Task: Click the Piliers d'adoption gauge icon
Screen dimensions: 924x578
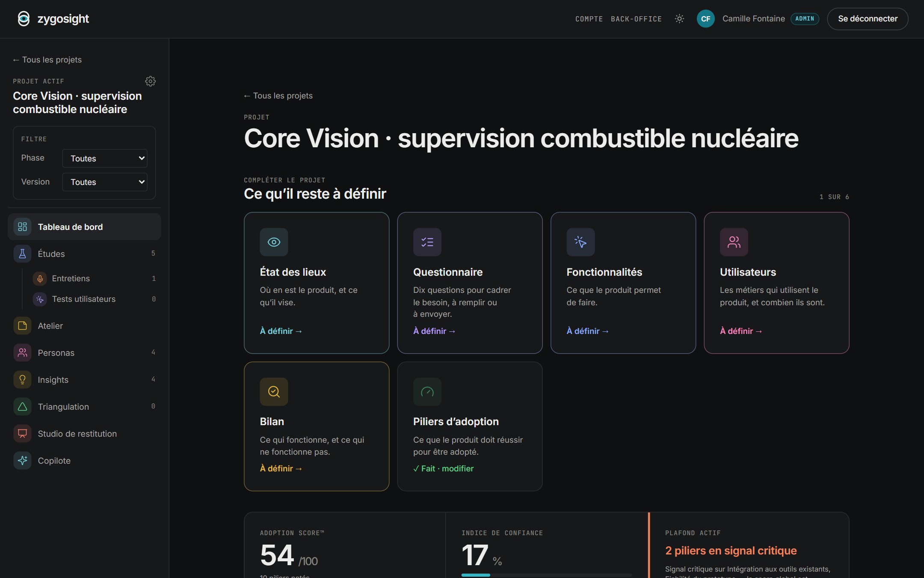Action: pos(427,392)
